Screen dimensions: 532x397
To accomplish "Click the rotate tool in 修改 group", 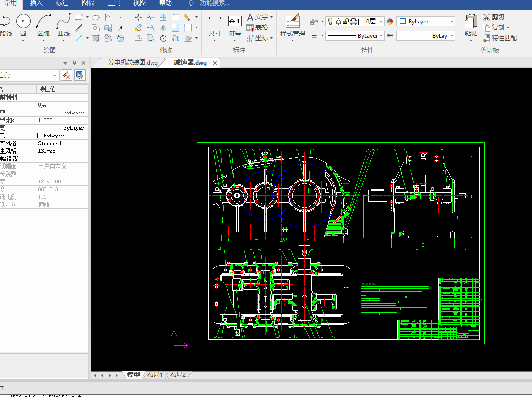I will click(163, 38).
